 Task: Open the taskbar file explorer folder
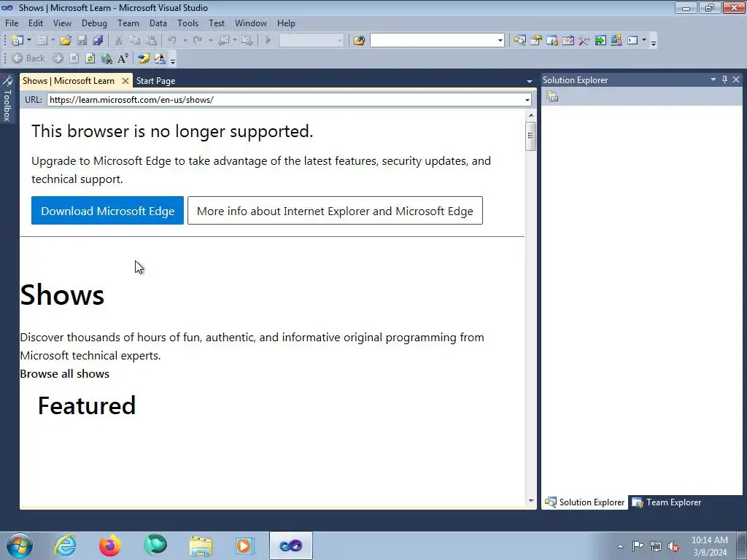[201, 545]
